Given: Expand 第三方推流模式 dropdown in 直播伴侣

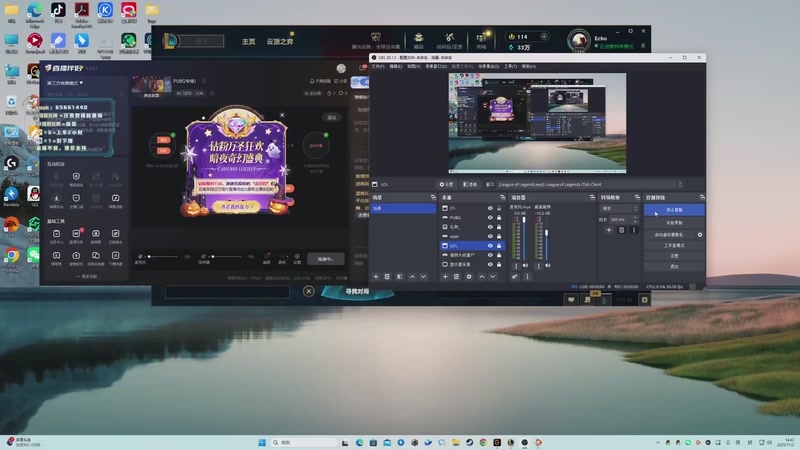Looking at the screenshot, I should (65, 83).
